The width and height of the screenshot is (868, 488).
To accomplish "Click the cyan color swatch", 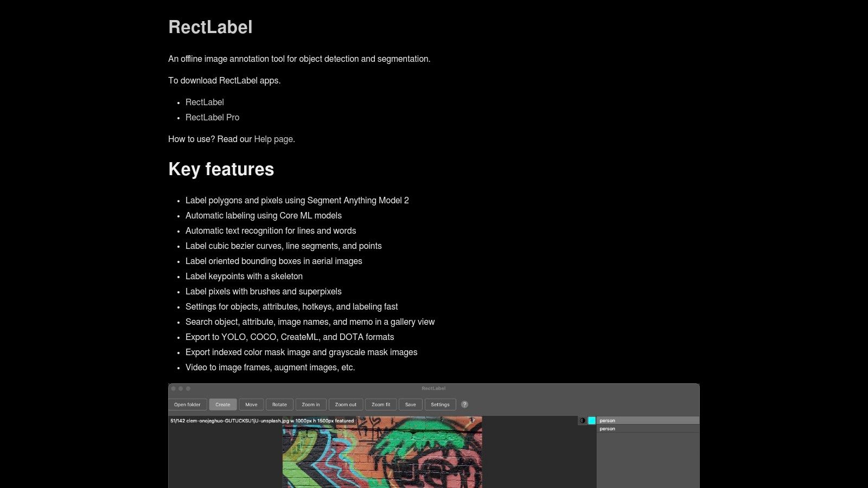I will [x=592, y=420].
